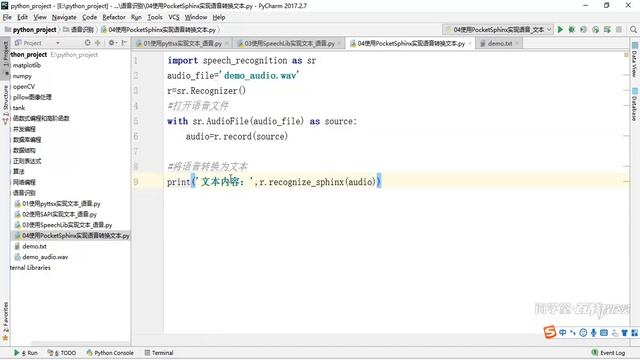Click the Profile icon next to coverage
This screenshot has width=640, height=360.
click(596, 29)
